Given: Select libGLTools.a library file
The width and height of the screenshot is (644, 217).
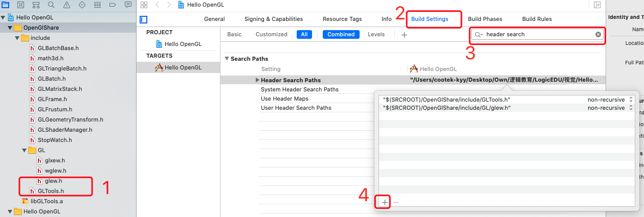Looking at the screenshot, I should point(42,201).
